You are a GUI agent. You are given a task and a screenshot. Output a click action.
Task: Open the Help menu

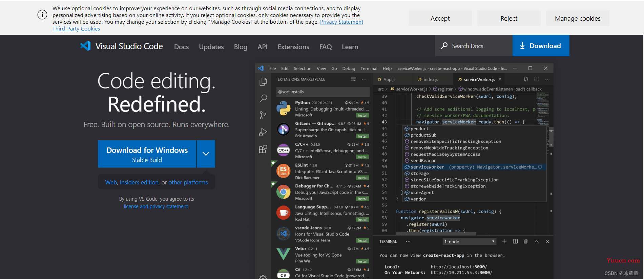point(387,68)
